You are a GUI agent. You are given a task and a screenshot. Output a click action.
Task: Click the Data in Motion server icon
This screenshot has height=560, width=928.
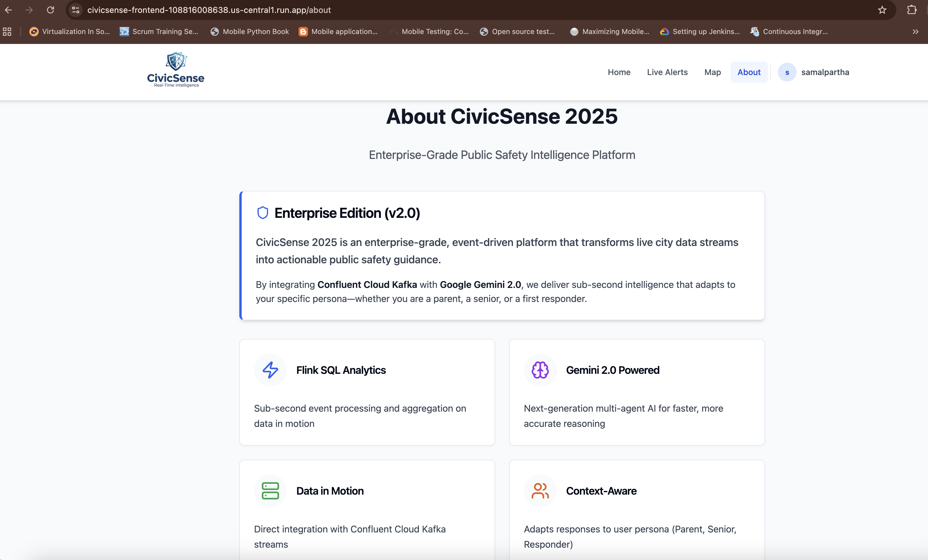270,491
